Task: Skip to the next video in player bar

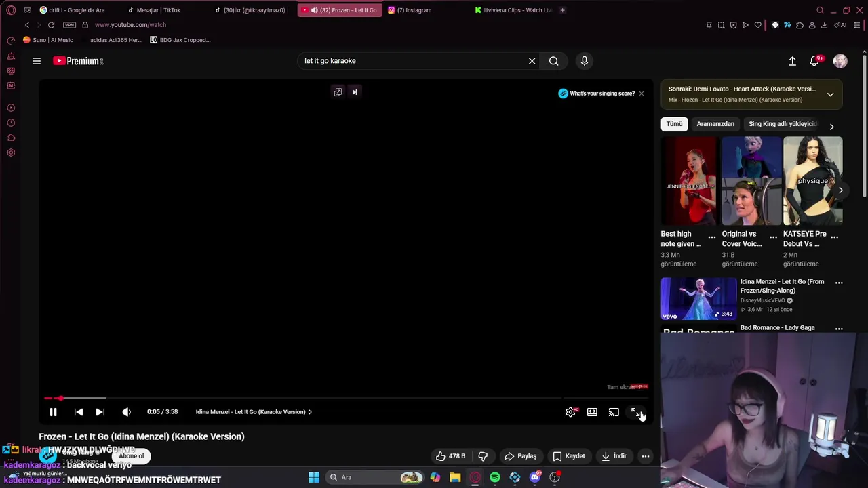Action: pos(100,412)
